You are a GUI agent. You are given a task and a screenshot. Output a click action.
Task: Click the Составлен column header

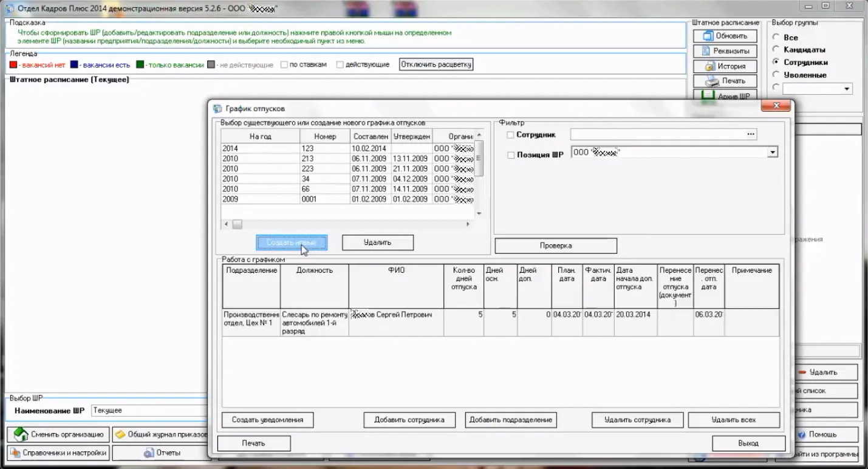[371, 136]
